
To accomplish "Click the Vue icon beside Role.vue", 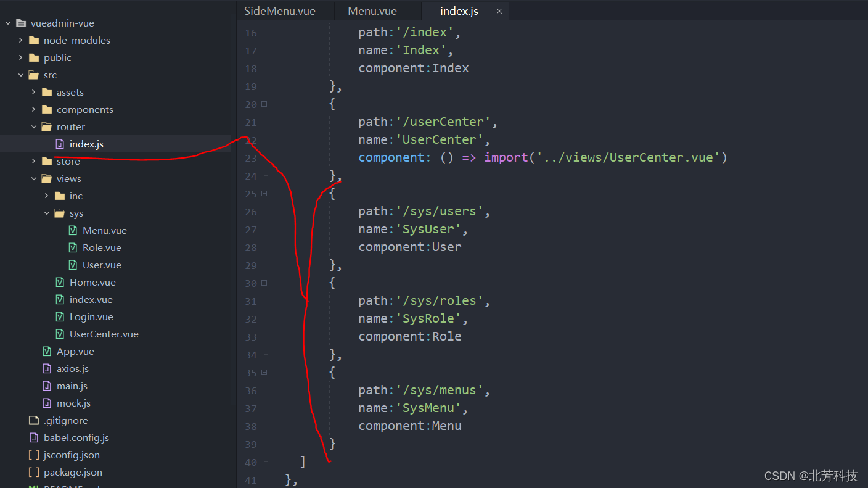I will coord(73,248).
